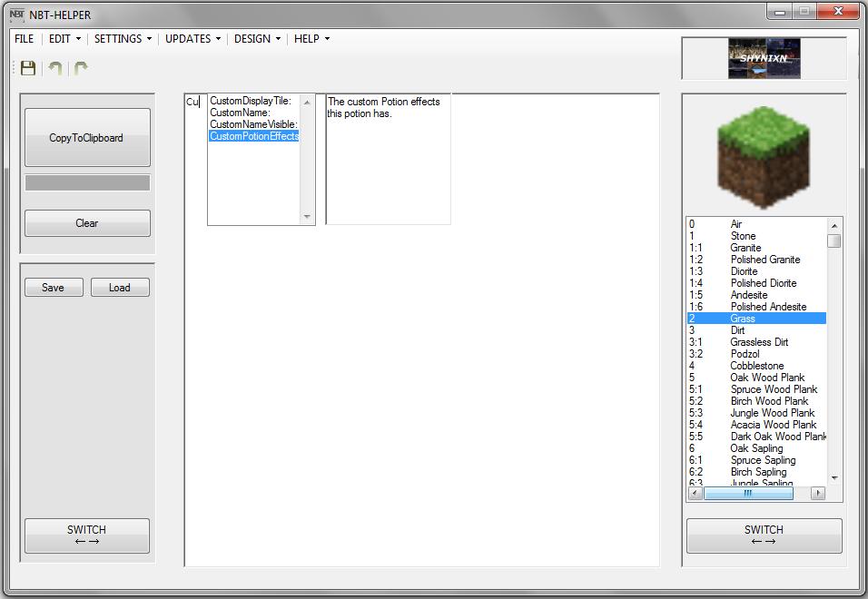Click the SHYNIXN banner image
The height and width of the screenshot is (599, 868).
[764, 57]
